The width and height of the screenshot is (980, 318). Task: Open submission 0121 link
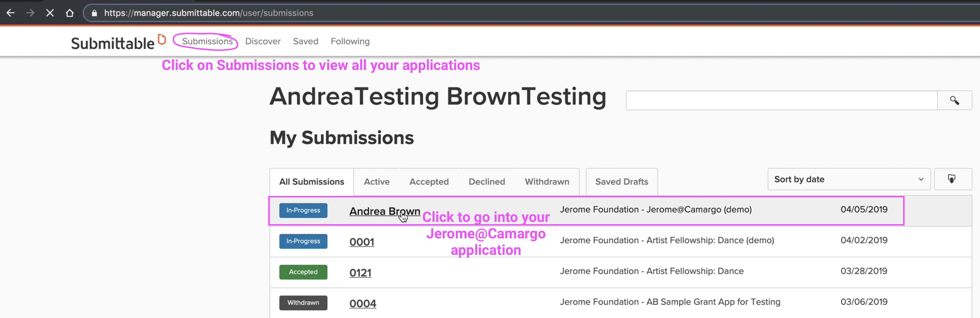pos(360,272)
